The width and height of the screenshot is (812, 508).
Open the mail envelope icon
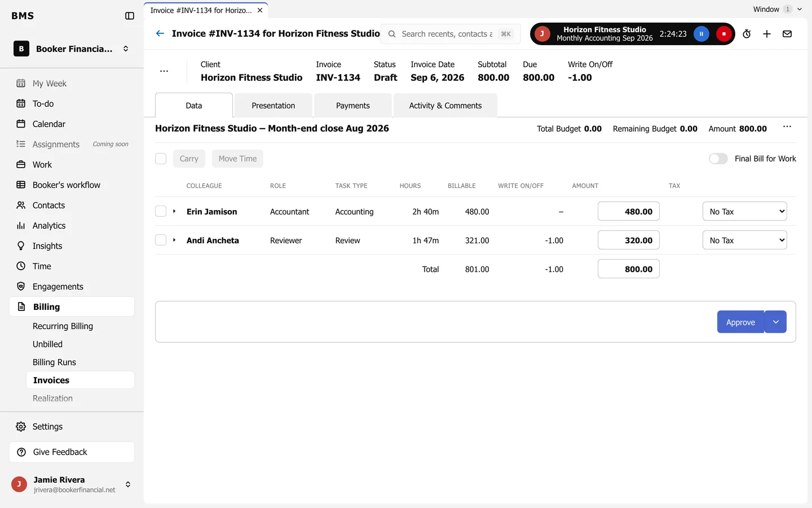787,34
